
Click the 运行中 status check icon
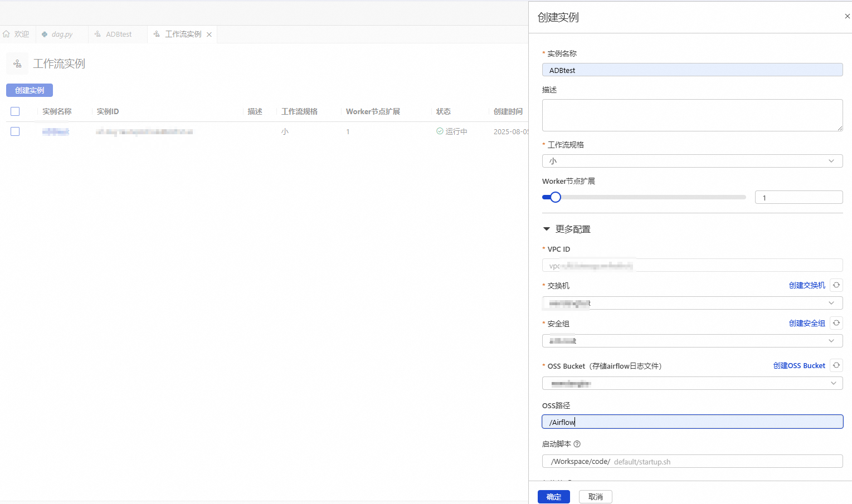coord(440,131)
